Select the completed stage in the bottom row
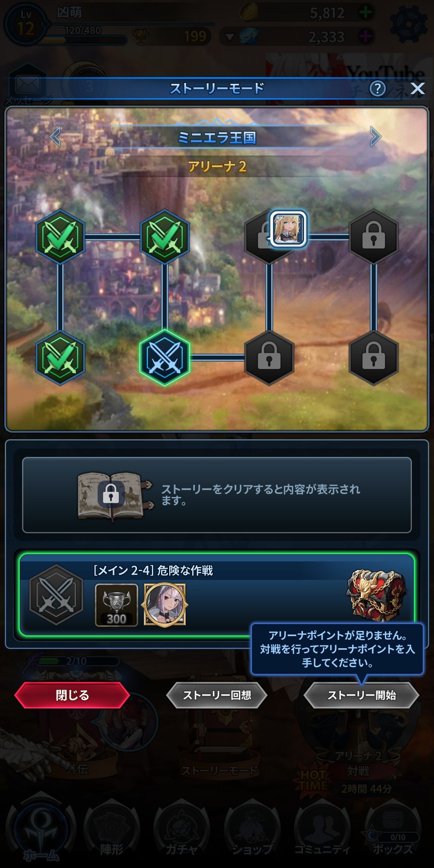The height and width of the screenshot is (868, 434). 60,358
